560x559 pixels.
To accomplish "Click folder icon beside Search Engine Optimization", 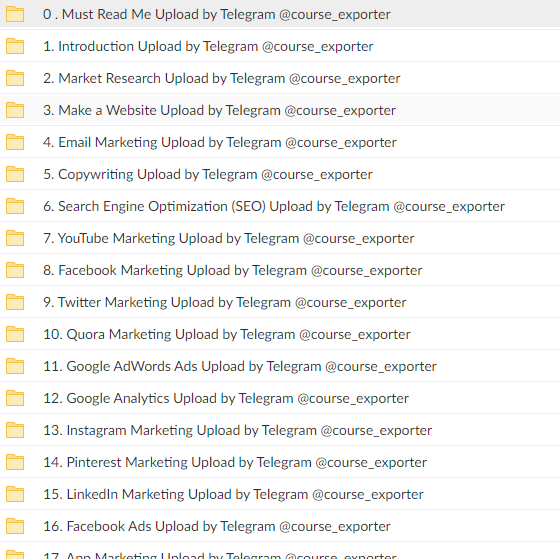I will click(x=15, y=206).
